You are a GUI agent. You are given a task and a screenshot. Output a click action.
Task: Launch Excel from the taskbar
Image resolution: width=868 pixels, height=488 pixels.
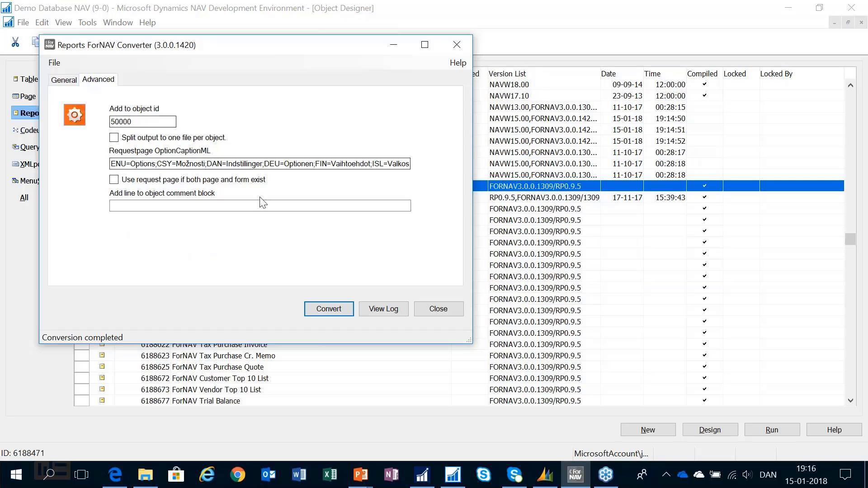[330, 474]
